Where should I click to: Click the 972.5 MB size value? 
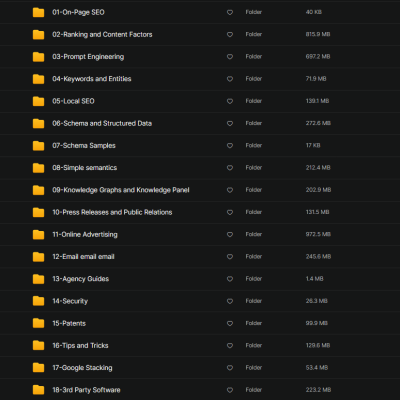point(318,234)
